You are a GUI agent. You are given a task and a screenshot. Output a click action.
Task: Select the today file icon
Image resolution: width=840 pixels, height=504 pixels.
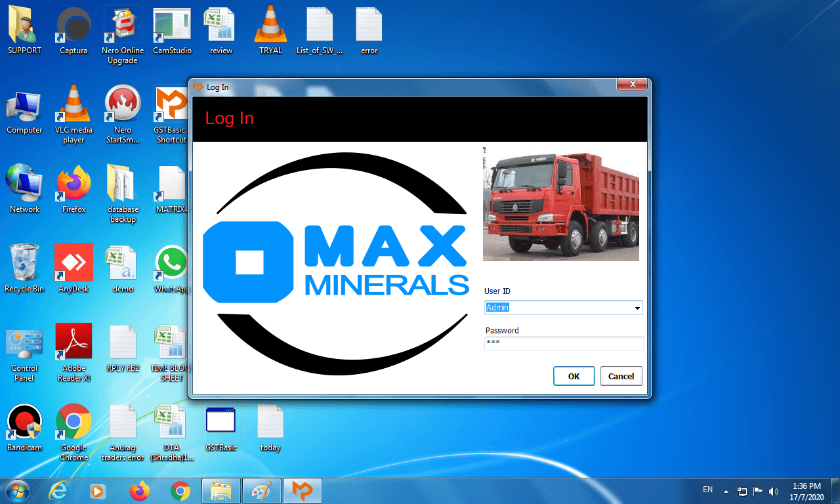point(270,429)
